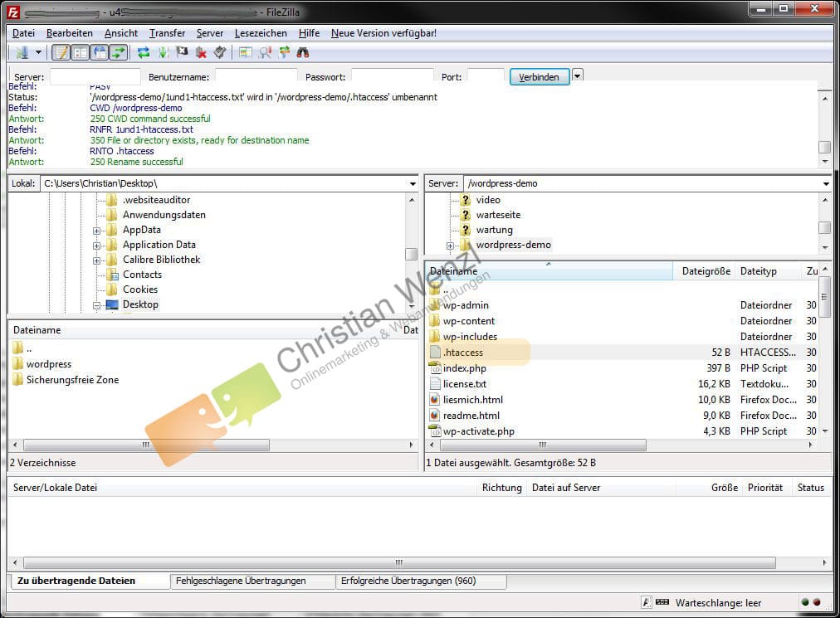
Task: Toggle the transfer queue display
Action: 119,52
